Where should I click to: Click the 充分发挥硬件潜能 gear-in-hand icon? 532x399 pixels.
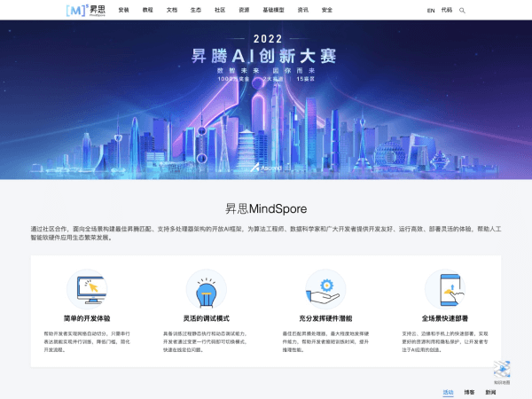[325, 287]
